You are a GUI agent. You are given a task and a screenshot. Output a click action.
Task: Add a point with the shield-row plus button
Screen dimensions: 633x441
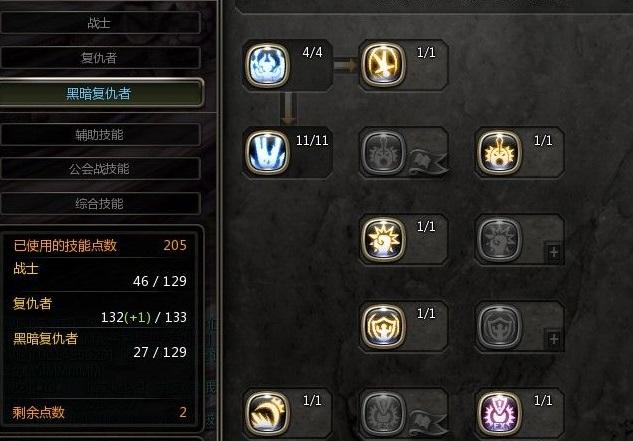pos(554,339)
